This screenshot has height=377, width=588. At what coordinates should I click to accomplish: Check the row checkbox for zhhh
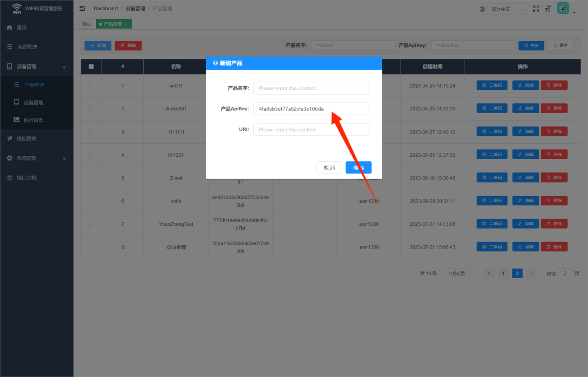click(x=90, y=201)
